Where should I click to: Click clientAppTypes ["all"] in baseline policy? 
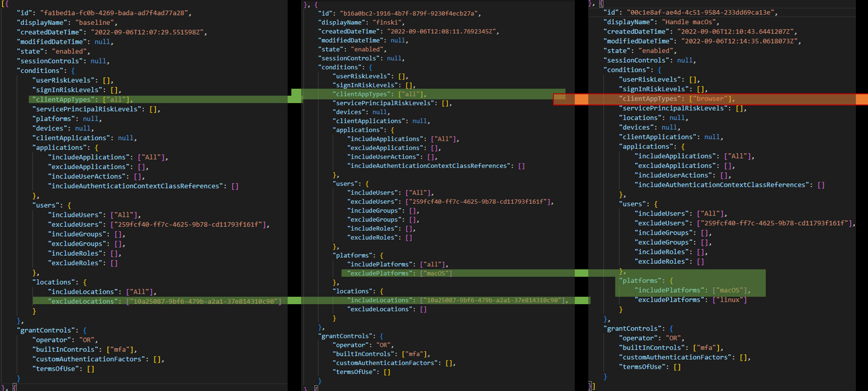[x=83, y=99]
